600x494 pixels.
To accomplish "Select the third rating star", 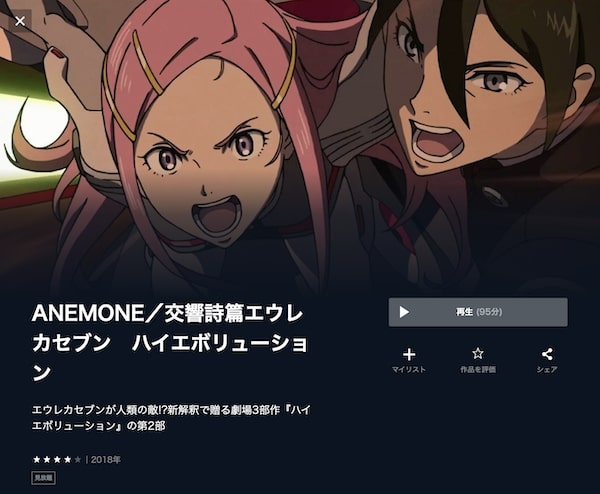I will coord(57,459).
